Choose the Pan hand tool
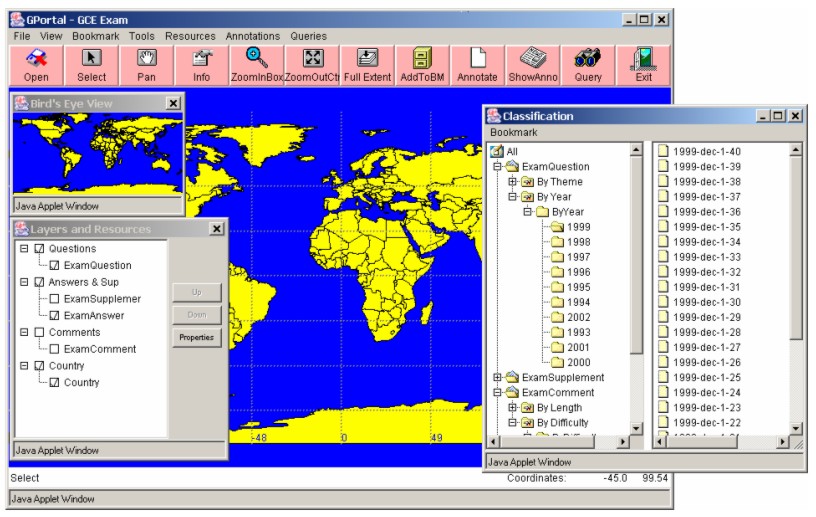 click(x=147, y=65)
